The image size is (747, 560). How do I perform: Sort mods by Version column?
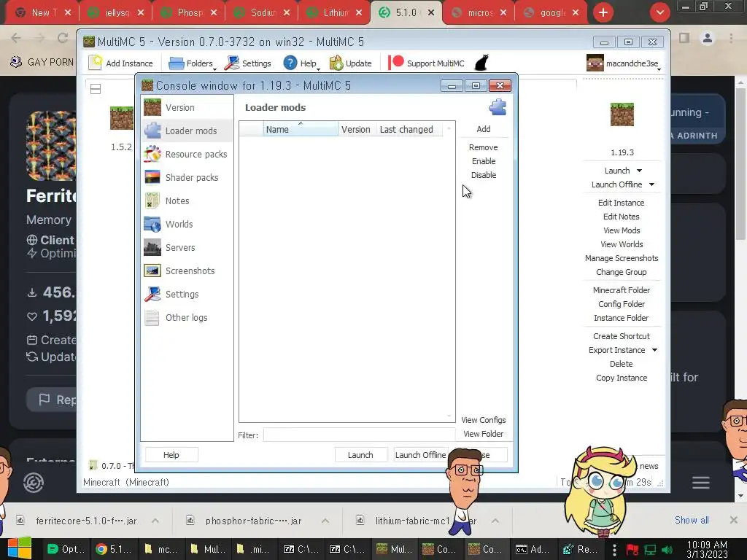point(356,130)
